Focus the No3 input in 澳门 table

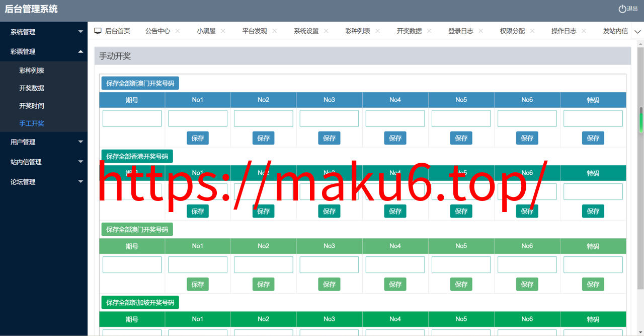coord(329,264)
